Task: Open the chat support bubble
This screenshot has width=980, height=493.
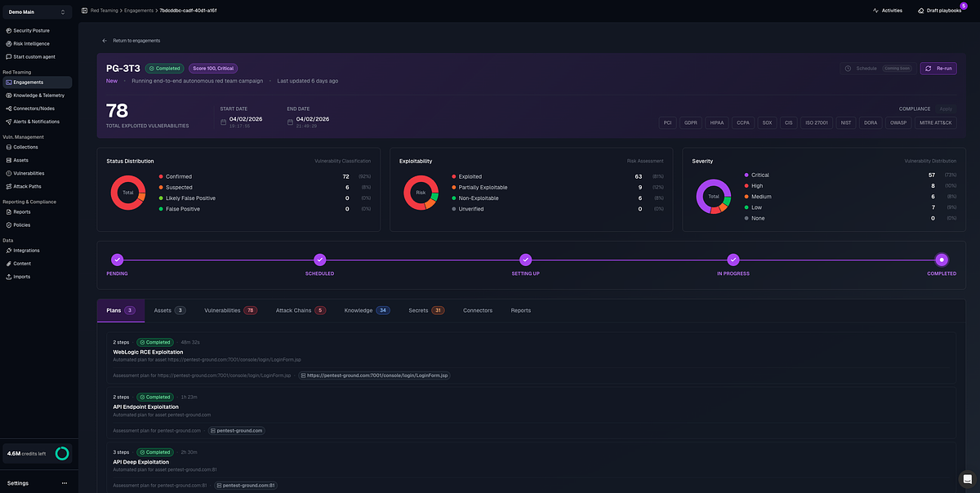Action: [967, 479]
